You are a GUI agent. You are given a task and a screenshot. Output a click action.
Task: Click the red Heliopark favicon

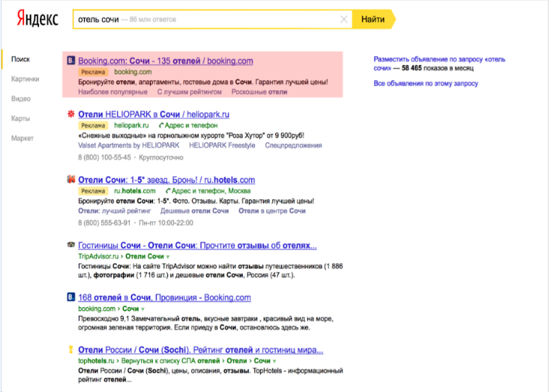click(70, 114)
